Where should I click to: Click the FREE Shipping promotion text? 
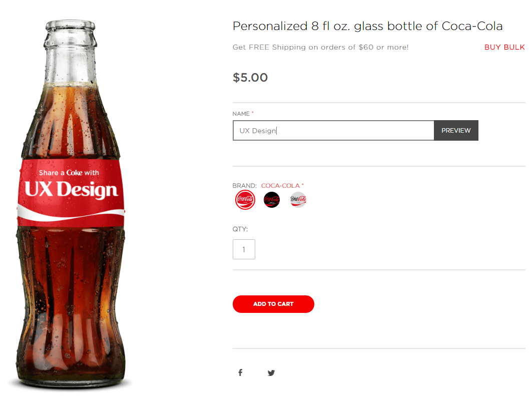(x=321, y=47)
